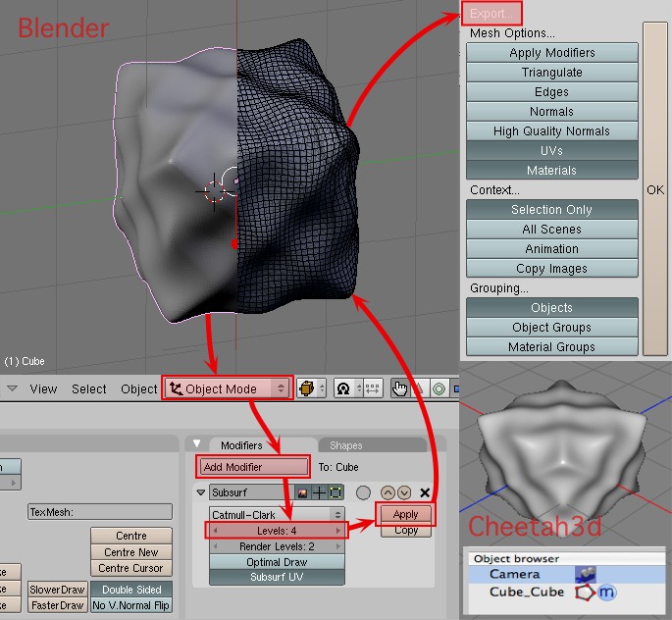The height and width of the screenshot is (620, 672).
Task: Toggle Objects grouping option
Action: (x=552, y=308)
